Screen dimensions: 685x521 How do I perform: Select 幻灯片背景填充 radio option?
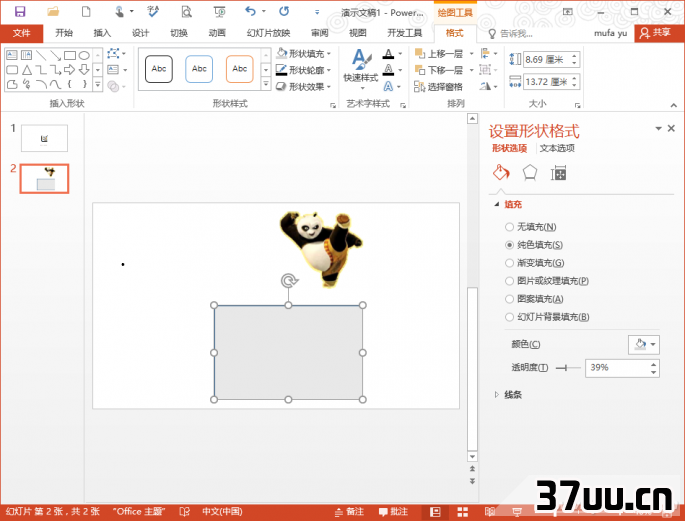coord(509,317)
